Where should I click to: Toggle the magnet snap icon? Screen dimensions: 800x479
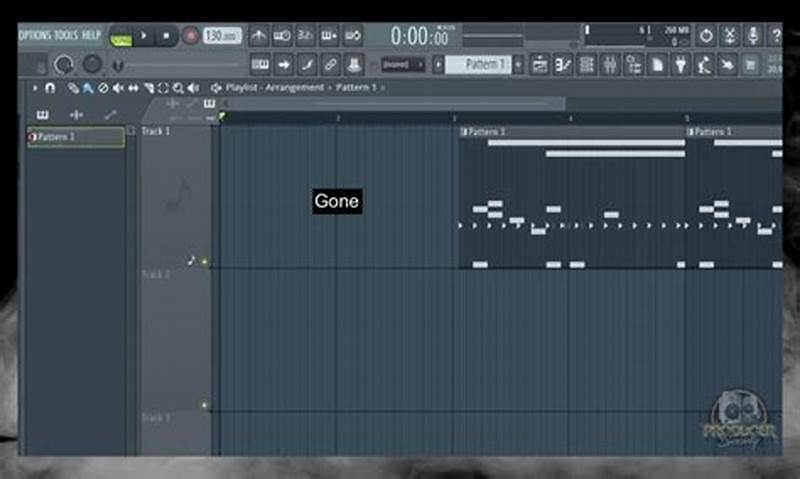tap(50, 88)
